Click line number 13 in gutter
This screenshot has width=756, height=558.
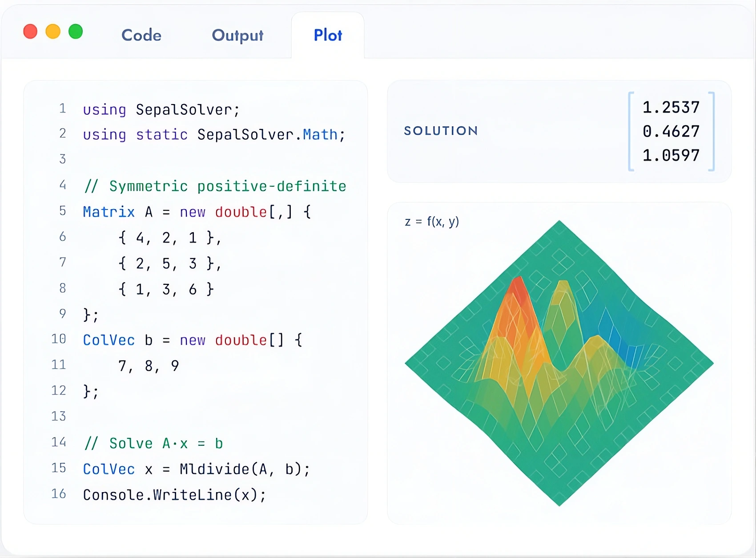pos(59,416)
